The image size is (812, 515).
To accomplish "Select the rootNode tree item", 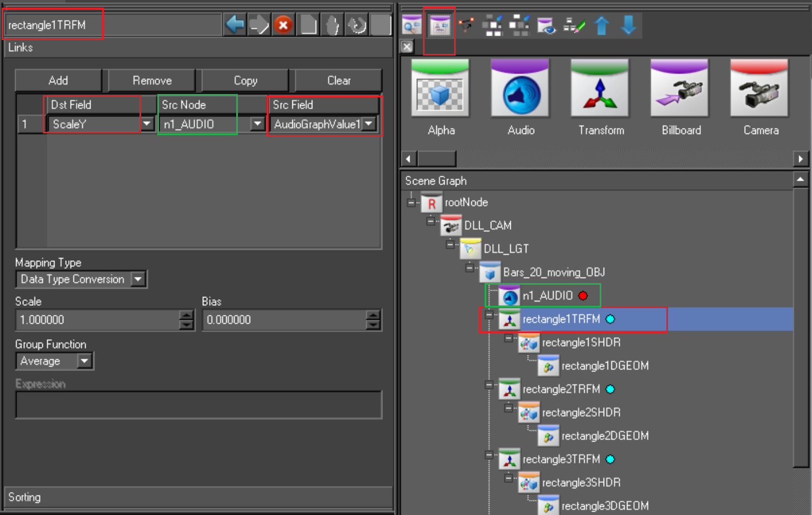I will tap(455, 203).
